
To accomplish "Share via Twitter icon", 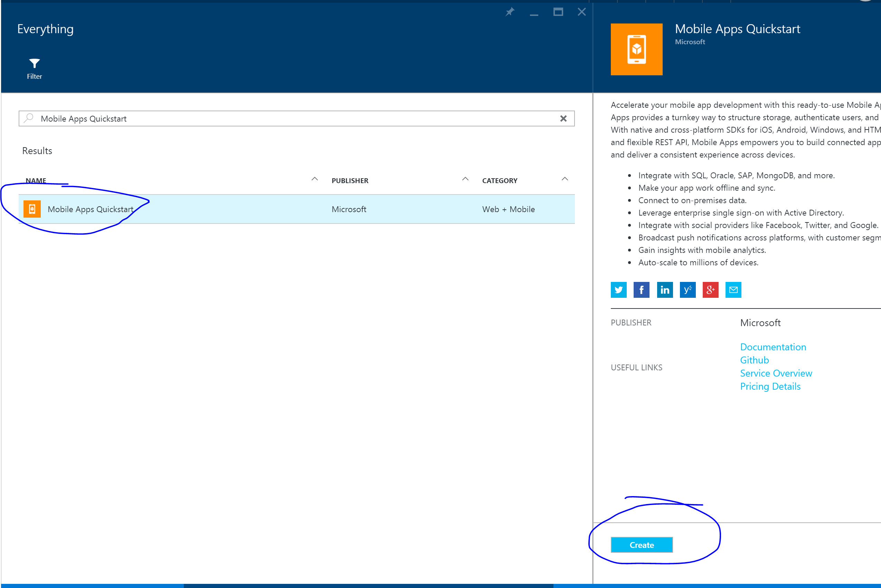I will click(618, 290).
